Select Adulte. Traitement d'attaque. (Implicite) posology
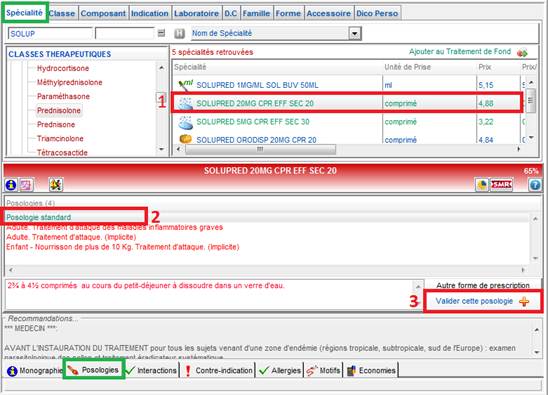This screenshot has height=395, width=548. click(71, 237)
